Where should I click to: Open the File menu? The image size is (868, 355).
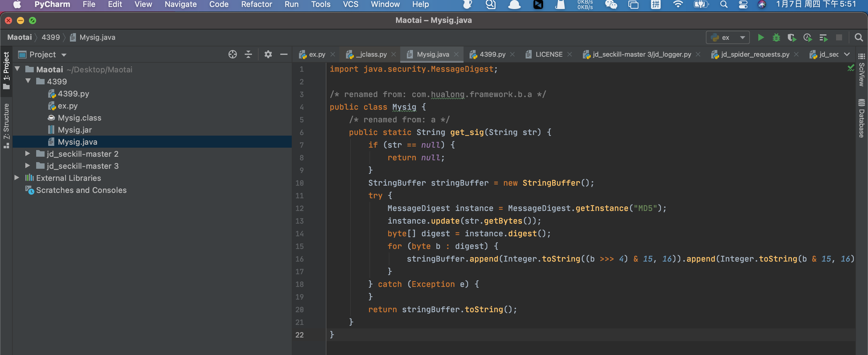click(x=89, y=5)
